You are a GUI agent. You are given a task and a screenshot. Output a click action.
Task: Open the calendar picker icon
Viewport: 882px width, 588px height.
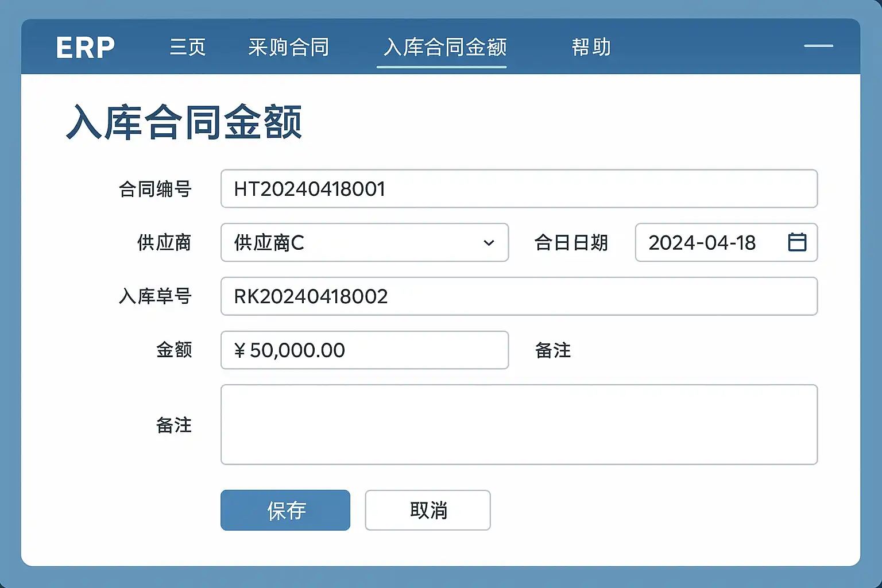[797, 242]
